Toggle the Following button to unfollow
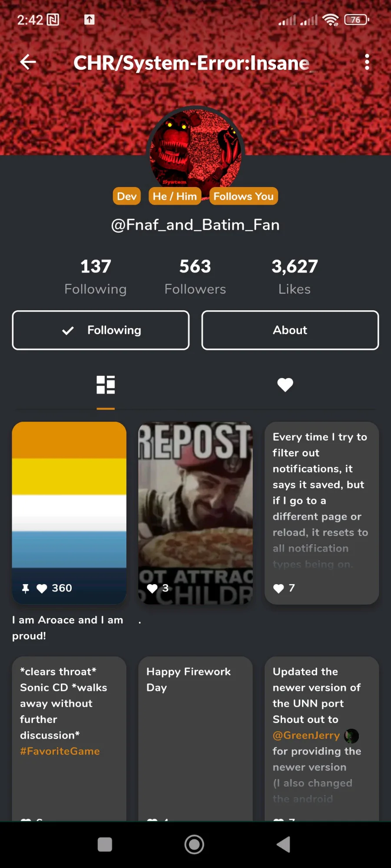 (101, 330)
